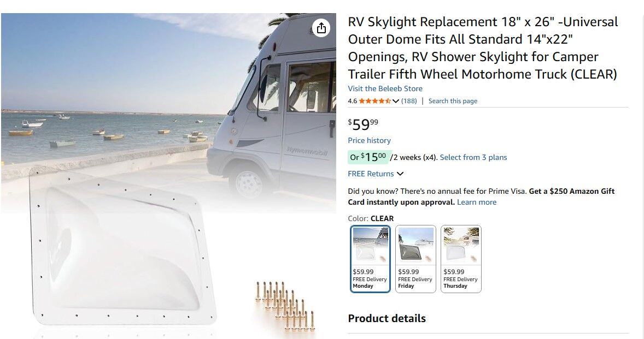Choose the color option with Friday delivery
The height and width of the screenshot is (339, 644).
click(415, 259)
